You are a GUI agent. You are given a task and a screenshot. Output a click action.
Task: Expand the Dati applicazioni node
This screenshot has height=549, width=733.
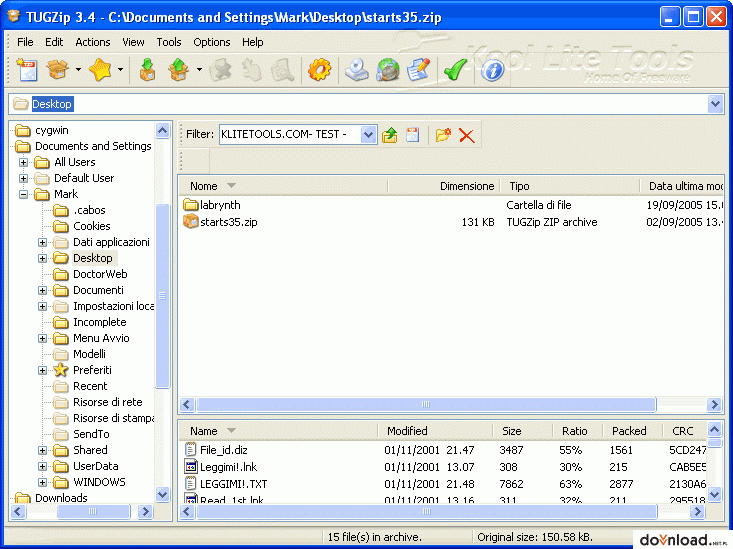43,242
